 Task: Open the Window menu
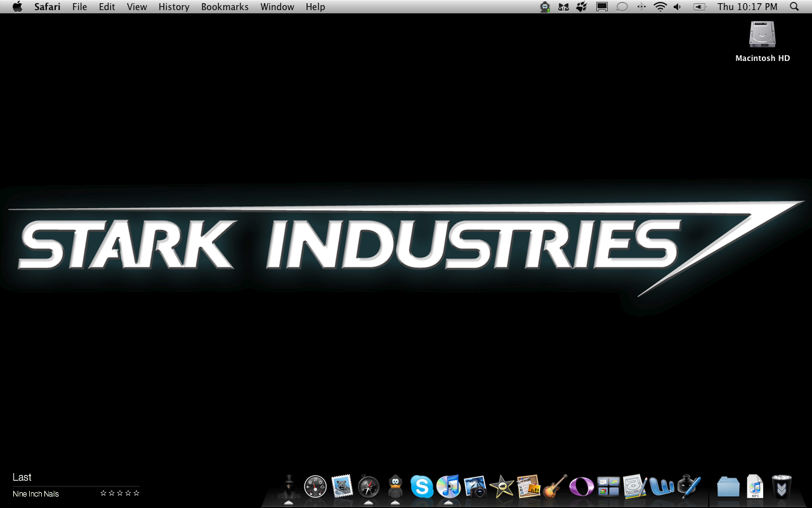click(277, 7)
